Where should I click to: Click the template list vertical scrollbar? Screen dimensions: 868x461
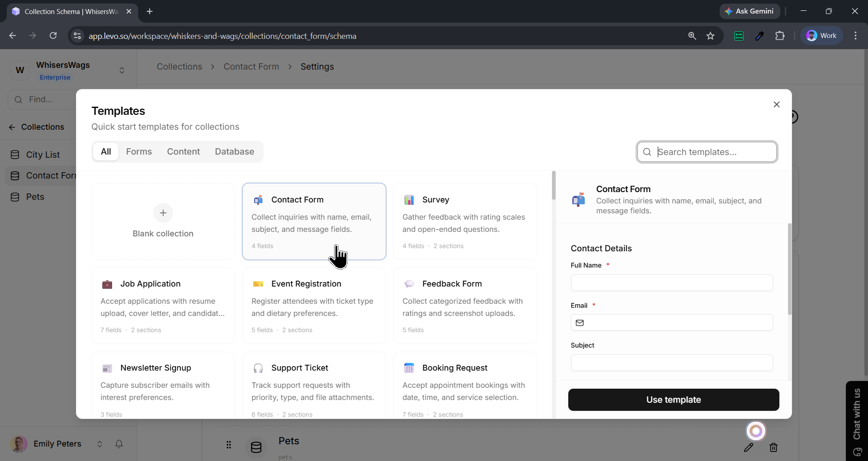553,185
